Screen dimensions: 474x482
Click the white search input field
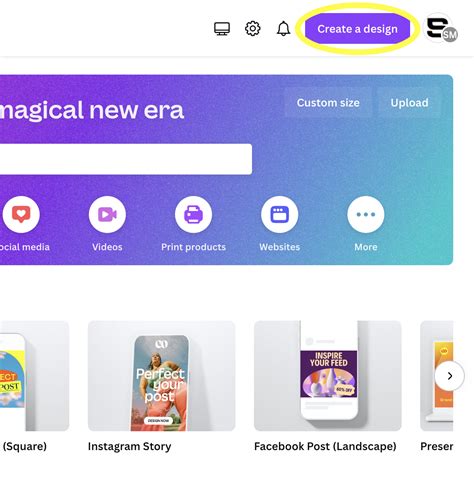tap(126, 159)
